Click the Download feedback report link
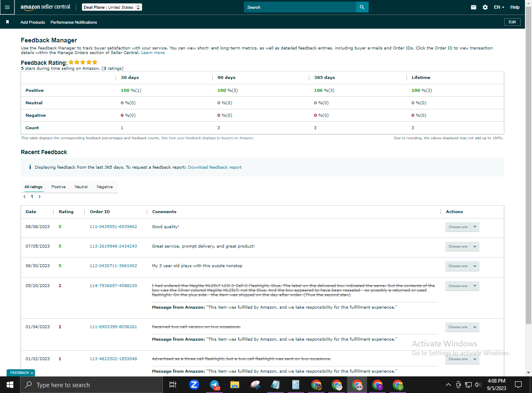Screen dimensions: 532x393 point(214,167)
